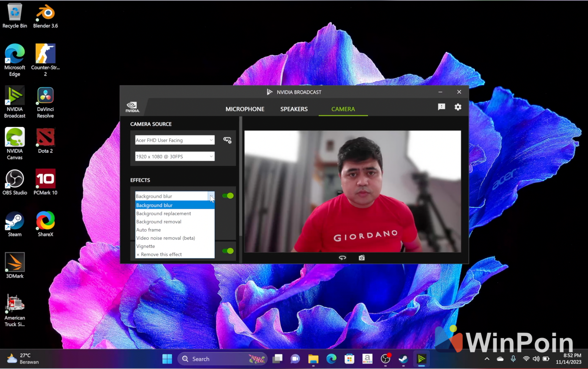Click the feedback icon in NVIDIA Broadcast

442,107
